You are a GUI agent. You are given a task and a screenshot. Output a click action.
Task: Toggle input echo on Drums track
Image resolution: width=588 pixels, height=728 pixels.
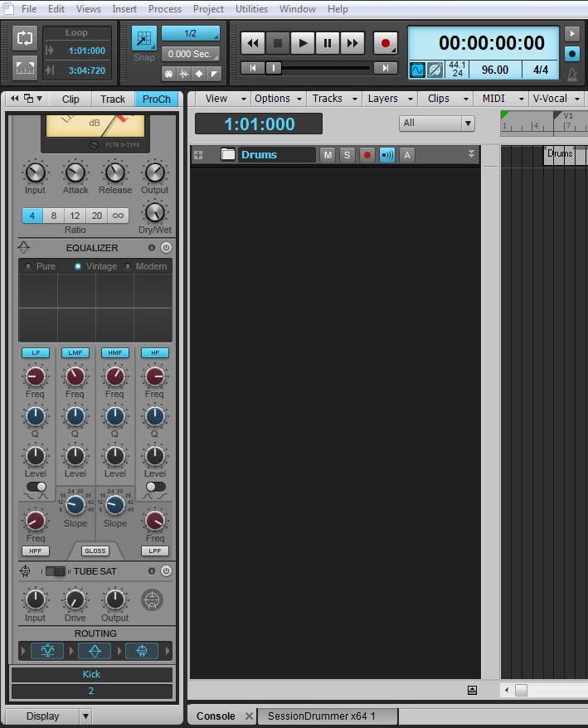(x=386, y=155)
